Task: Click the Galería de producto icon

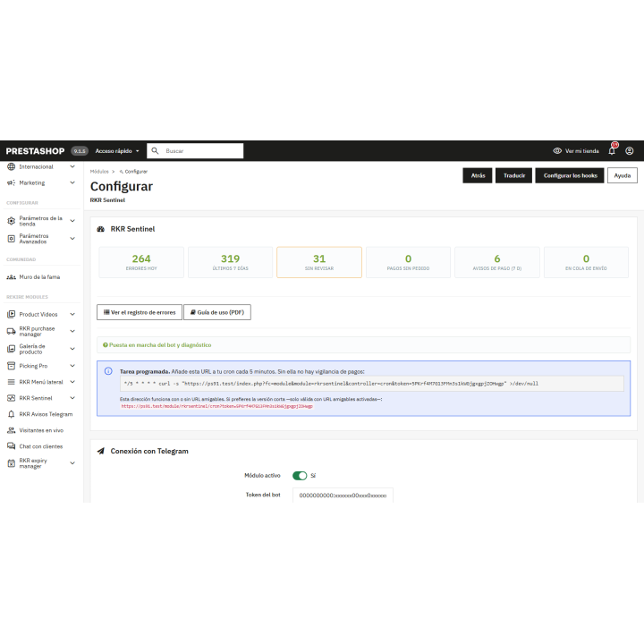Action: tap(11, 349)
